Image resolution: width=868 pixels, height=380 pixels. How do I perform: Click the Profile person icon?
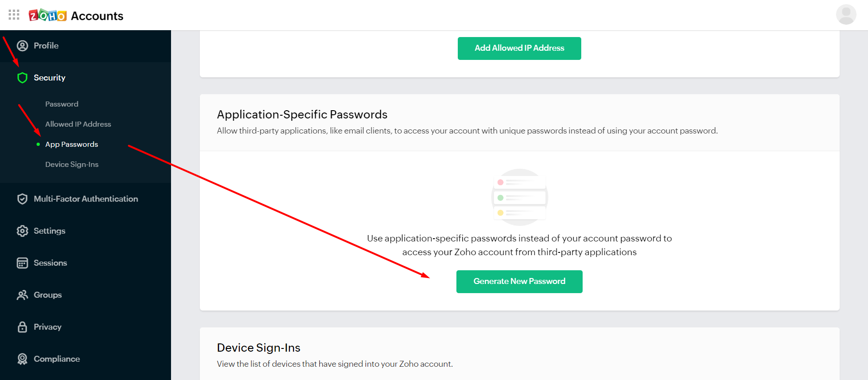(x=22, y=46)
